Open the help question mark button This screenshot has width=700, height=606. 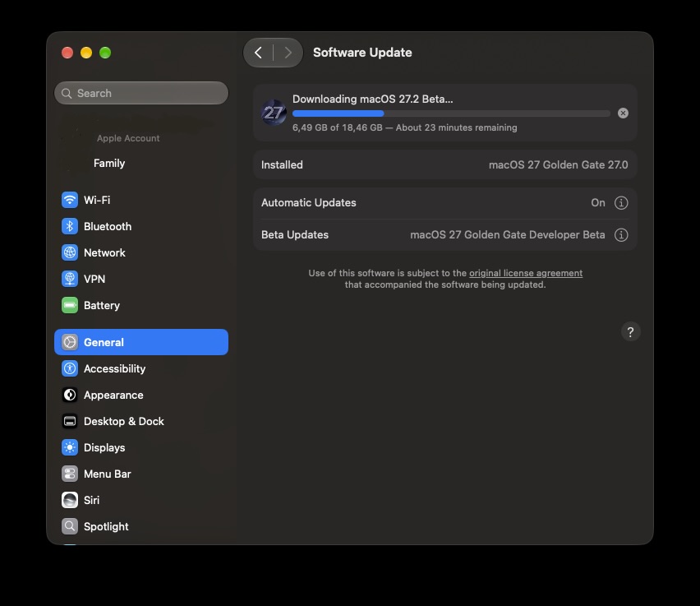coord(630,332)
